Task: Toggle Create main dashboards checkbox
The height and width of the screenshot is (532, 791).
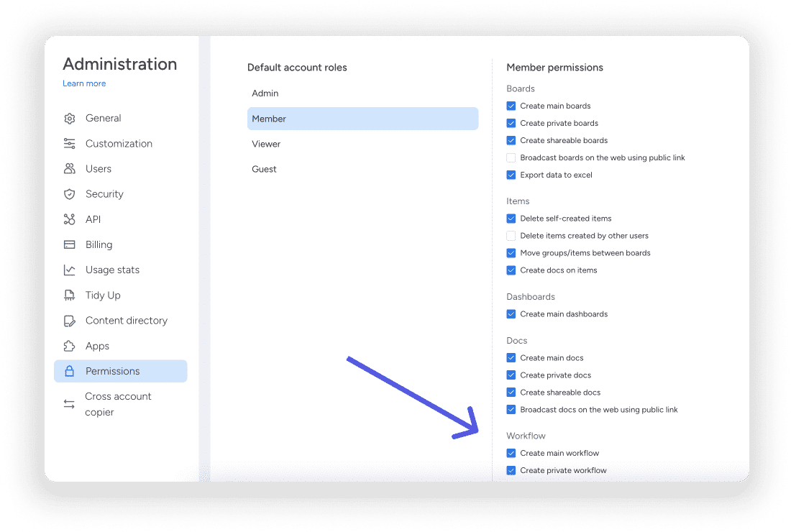Action: coord(511,314)
